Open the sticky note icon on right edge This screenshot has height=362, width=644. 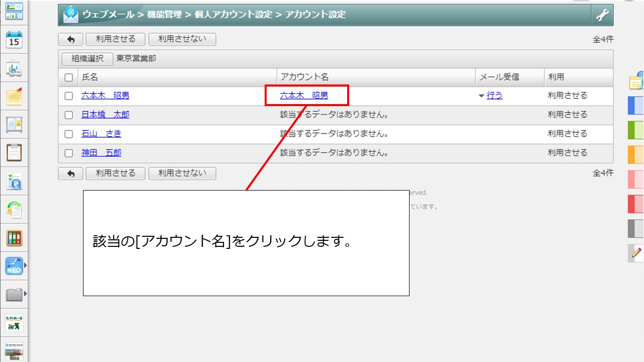tap(636, 81)
